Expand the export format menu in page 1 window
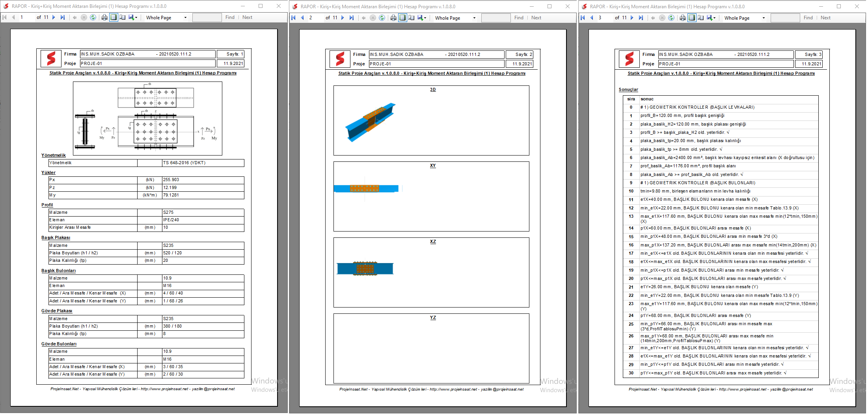This screenshot has height=415, width=868. click(136, 18)
